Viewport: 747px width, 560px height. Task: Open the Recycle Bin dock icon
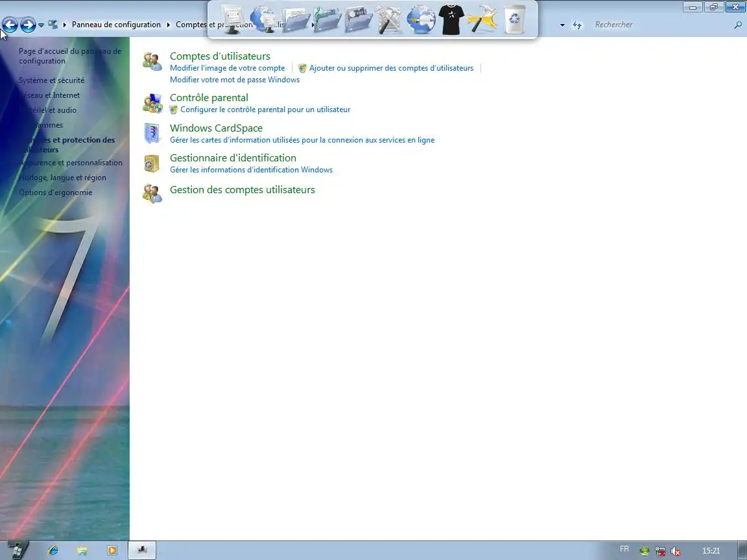pos(514,19)
